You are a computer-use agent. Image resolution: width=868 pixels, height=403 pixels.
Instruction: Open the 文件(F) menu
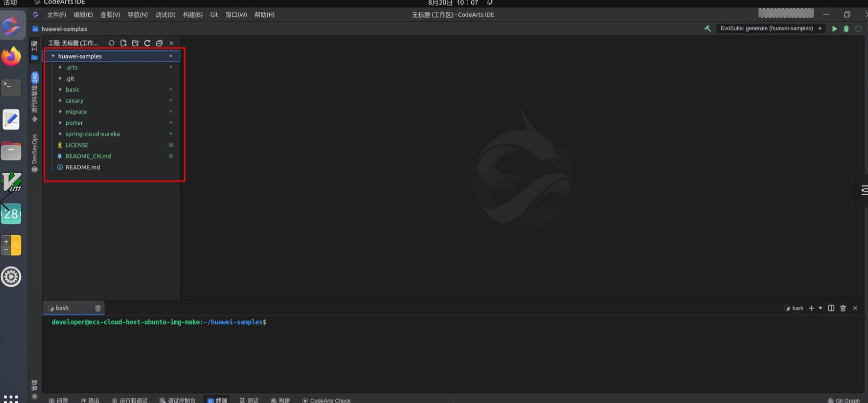point(57,15)
